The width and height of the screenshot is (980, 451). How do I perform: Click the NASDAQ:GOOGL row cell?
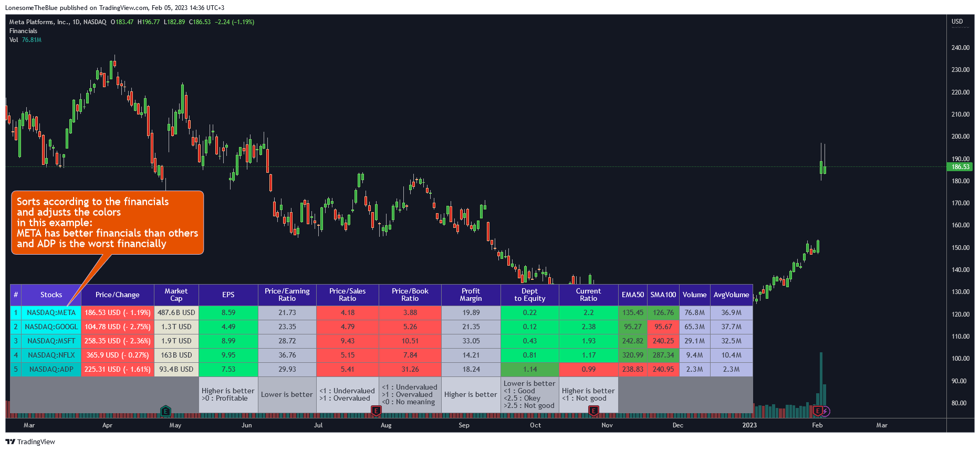[x=51, y=327]
